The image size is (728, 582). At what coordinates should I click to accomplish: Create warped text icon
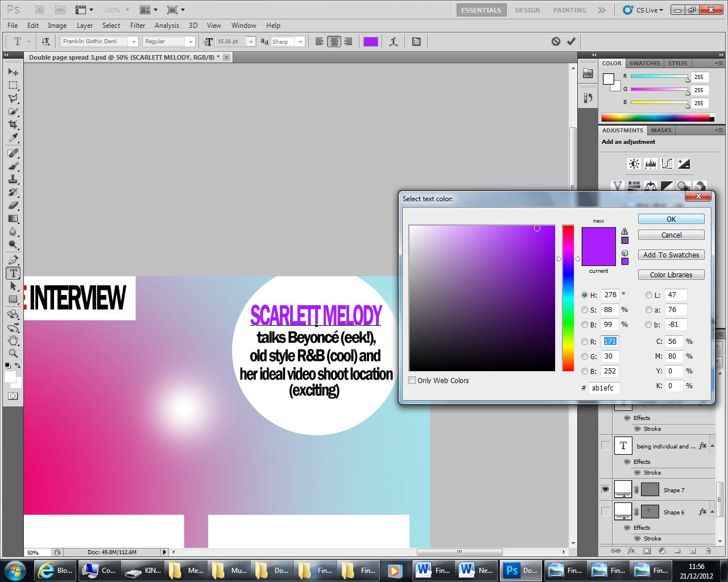pos(393,41)
